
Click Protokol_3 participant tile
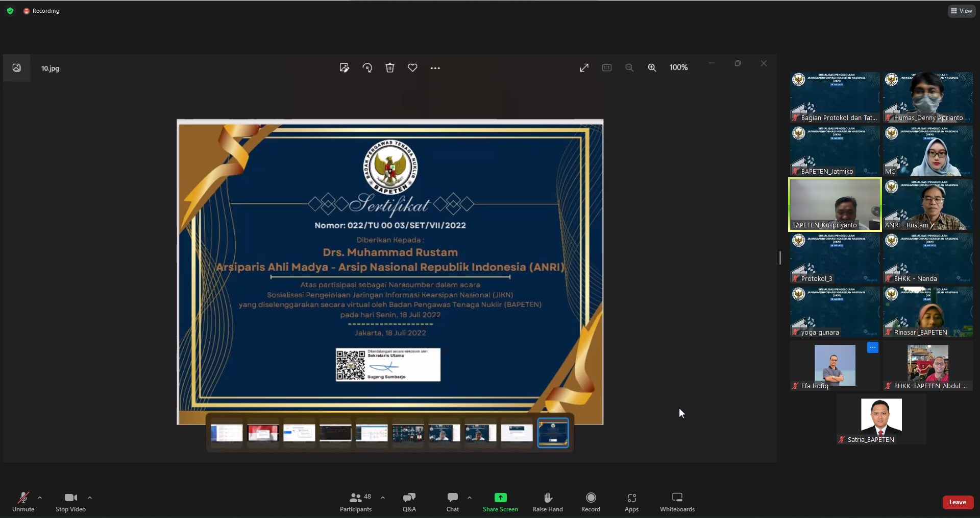point(835,258)
